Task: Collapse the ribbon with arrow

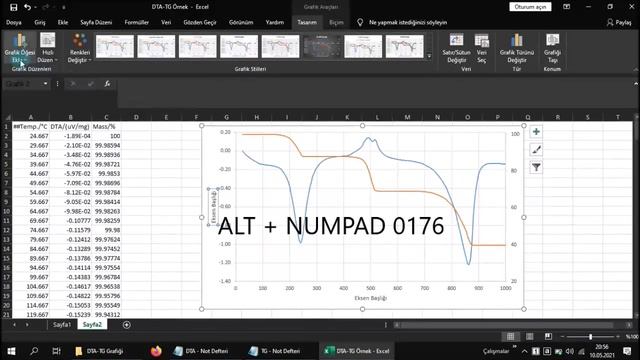Action: [636, 69]
